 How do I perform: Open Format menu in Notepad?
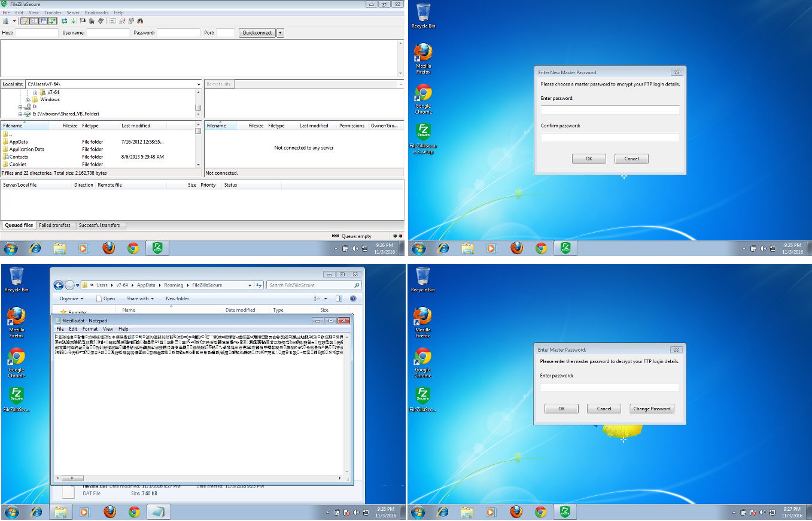(x=90, y=329)
